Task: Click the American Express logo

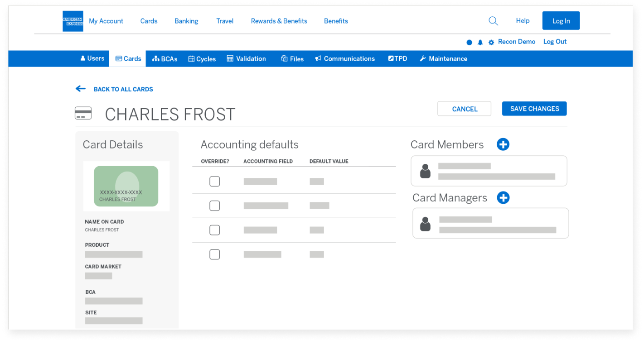Action: pyautogui.click(x=73, y=21)
